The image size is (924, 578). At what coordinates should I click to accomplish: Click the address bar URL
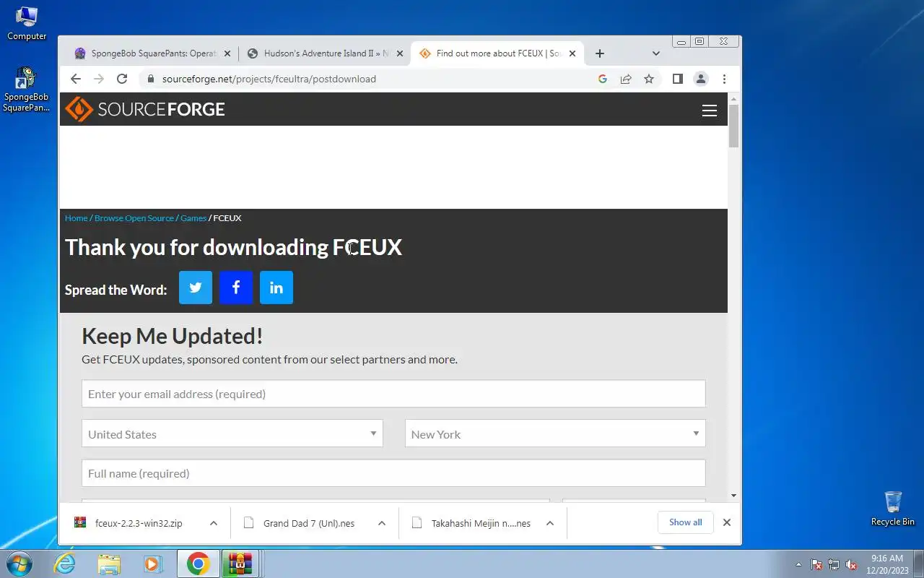(x=269, y=79)
